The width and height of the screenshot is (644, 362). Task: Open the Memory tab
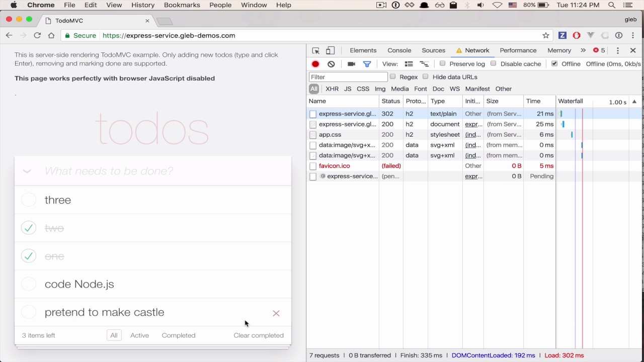coord(559,50)
